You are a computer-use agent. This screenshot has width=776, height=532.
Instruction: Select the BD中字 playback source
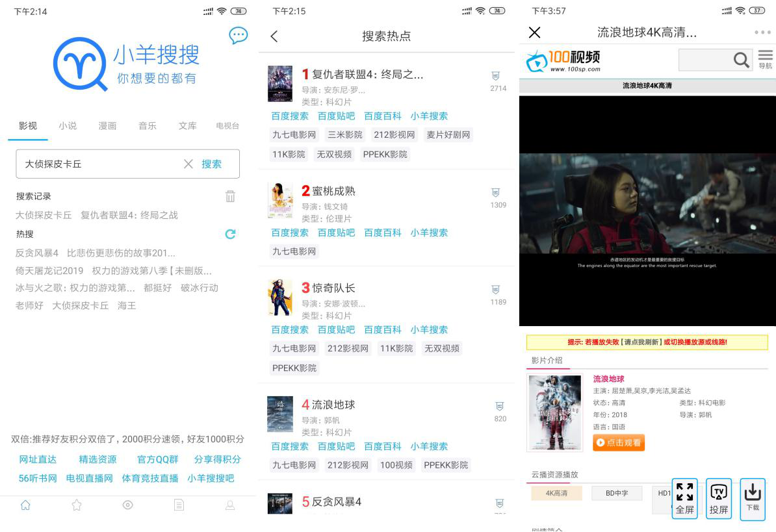click(617, 493)
